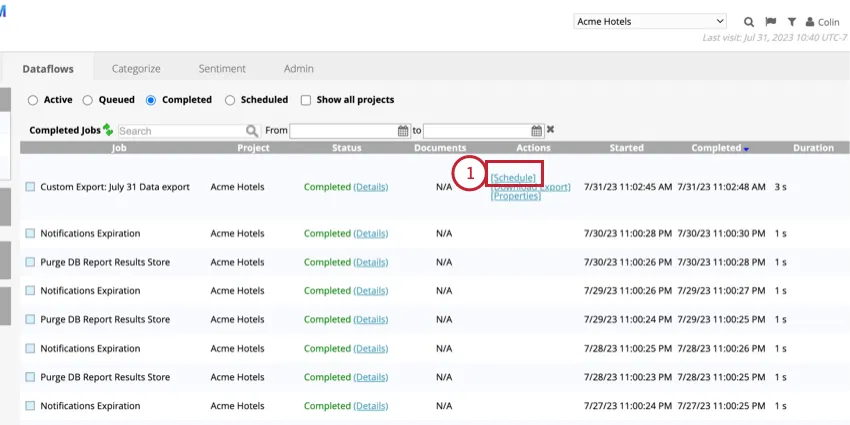Sort by the Completed column arrow
This screenshot has height=425, width=850.
point(746,149)
